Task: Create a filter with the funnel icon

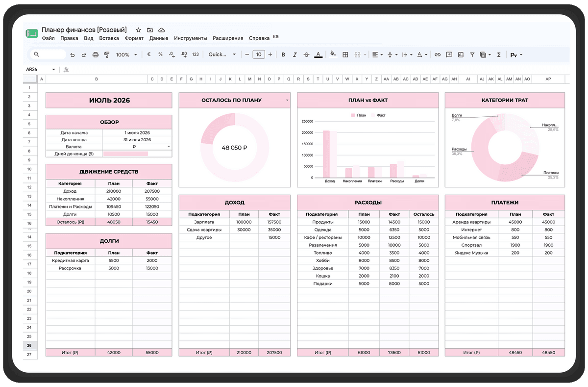Action: pos(472,55)
